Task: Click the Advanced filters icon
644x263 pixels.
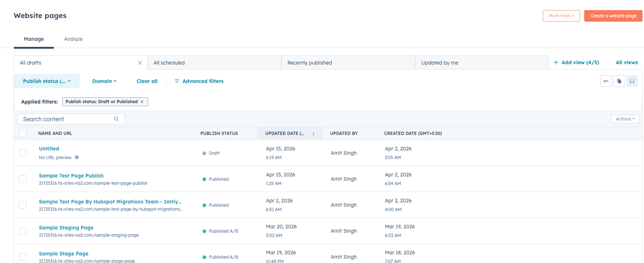Action: [177, 81]
